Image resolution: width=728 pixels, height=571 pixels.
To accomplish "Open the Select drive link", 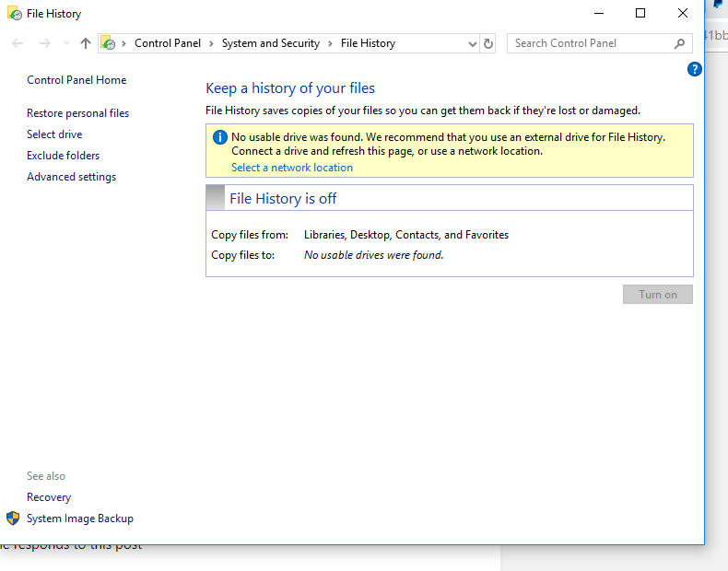I will (54, 134).
